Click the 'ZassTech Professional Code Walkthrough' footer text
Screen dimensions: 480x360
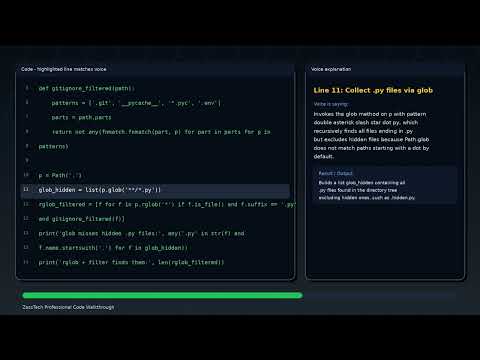tap(68, 307)
